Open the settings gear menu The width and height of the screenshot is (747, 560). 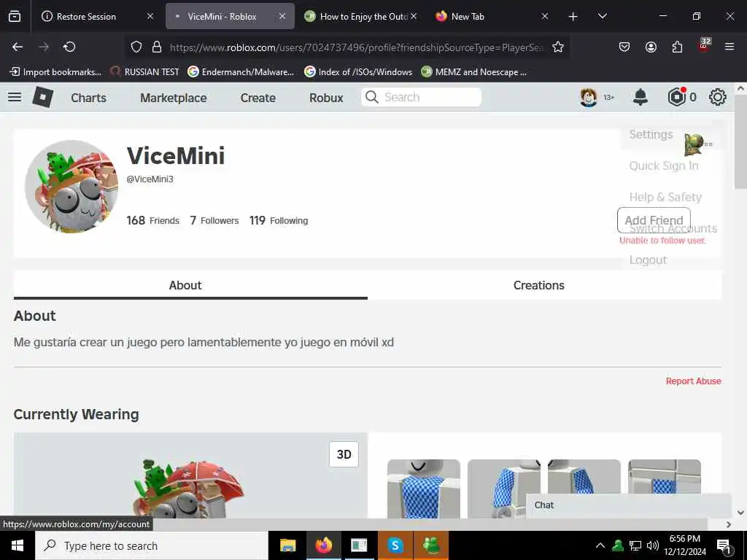[718, 97]
